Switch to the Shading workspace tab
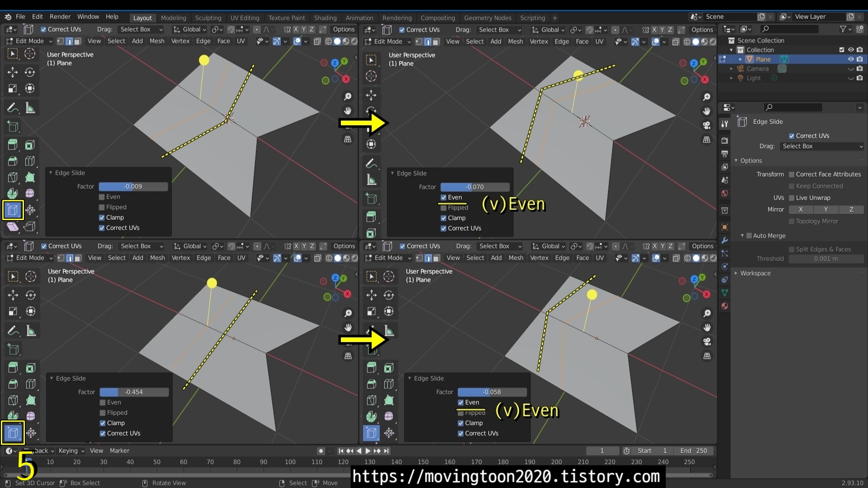This screenshot has width=868, height=488. pos(325,18)
